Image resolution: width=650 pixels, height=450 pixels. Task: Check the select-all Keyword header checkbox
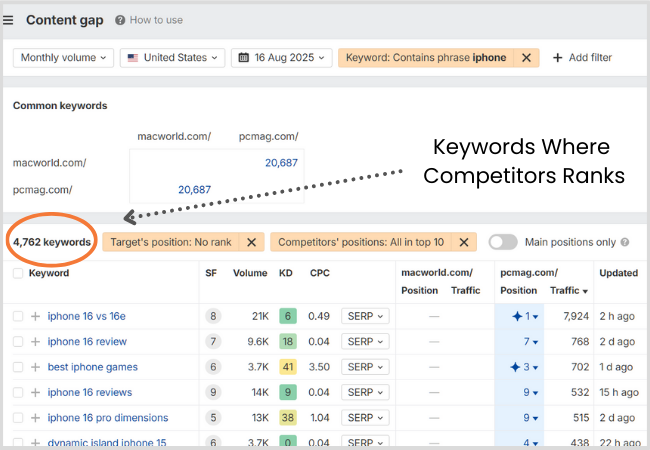(x=18, y=273)
